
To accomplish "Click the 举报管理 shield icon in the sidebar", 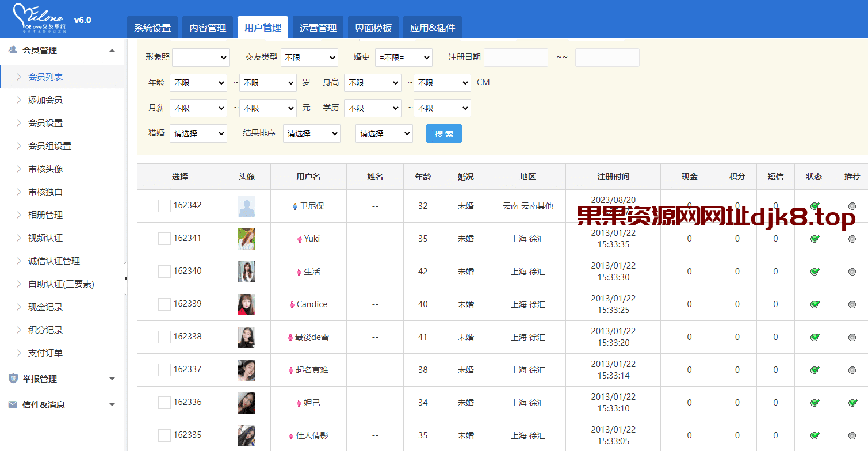I will [x=12, y=379].
